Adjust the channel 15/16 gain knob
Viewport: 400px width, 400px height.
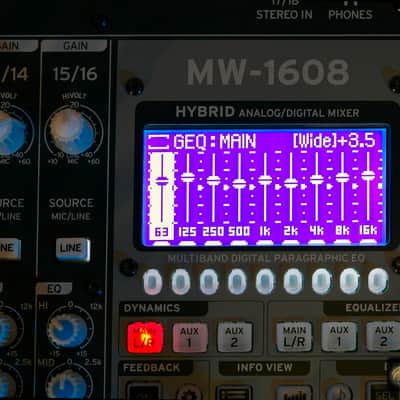[x=72, y=132]
